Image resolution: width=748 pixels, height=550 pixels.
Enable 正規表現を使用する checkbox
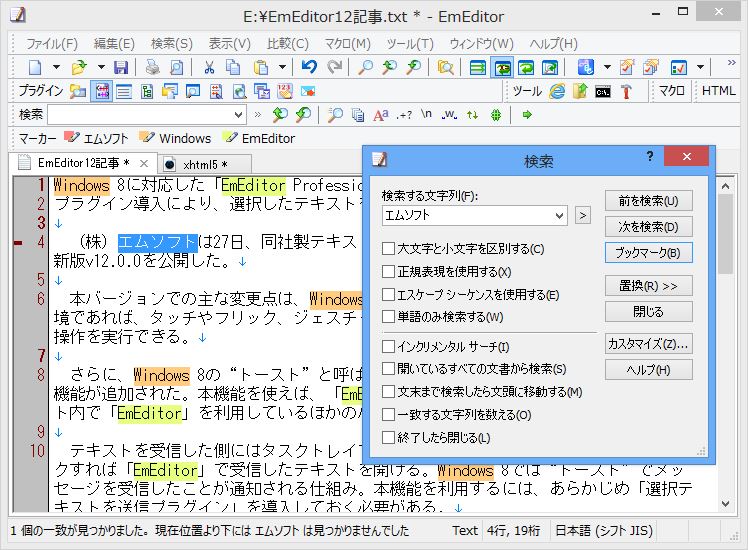point(388,271)
